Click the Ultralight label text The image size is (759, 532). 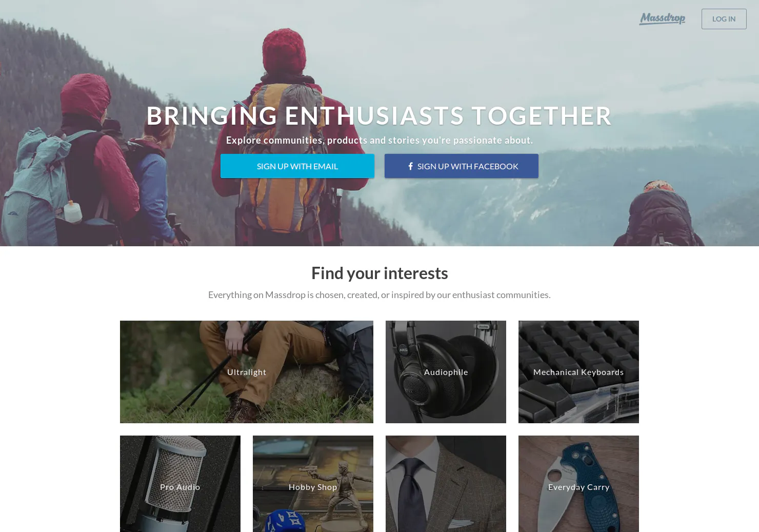point(247,372)
